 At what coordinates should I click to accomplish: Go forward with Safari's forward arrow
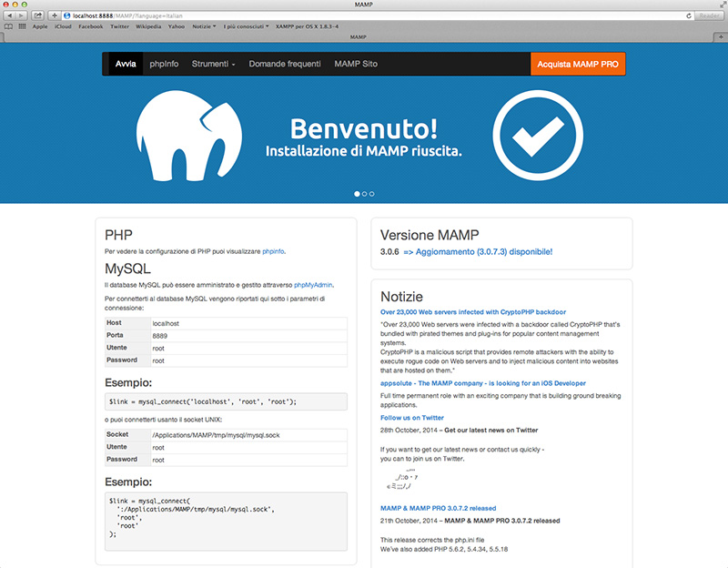21,15
